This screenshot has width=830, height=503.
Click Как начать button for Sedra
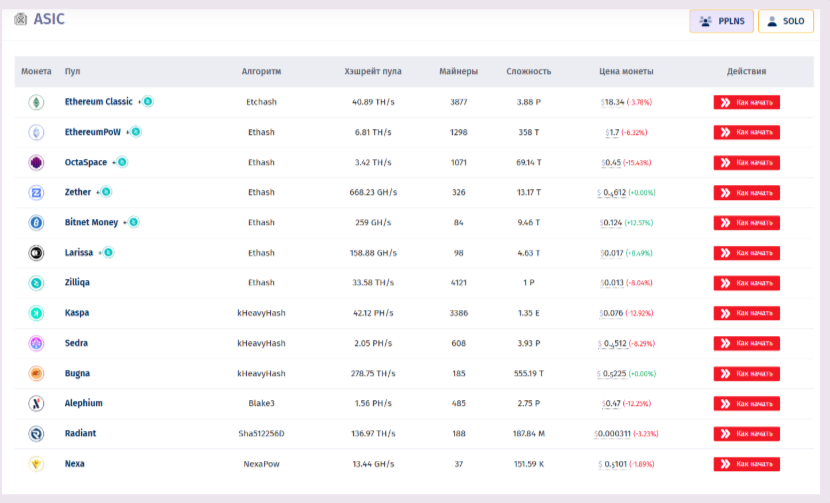click(x=746, y=344)
